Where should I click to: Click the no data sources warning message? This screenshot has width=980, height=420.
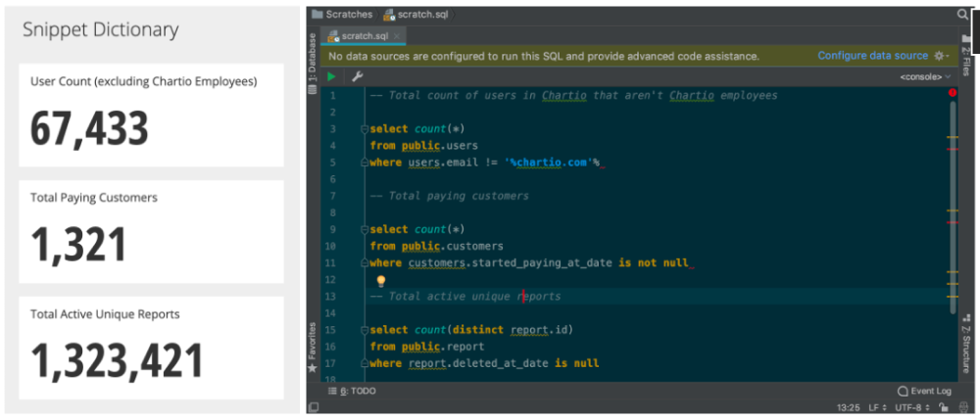coord(544,56)
